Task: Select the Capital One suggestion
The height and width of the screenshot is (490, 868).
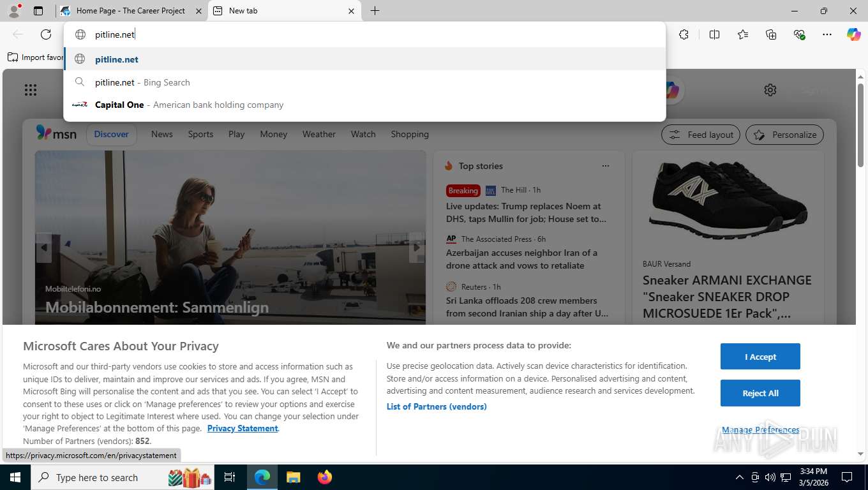Action: pos(364,105)
